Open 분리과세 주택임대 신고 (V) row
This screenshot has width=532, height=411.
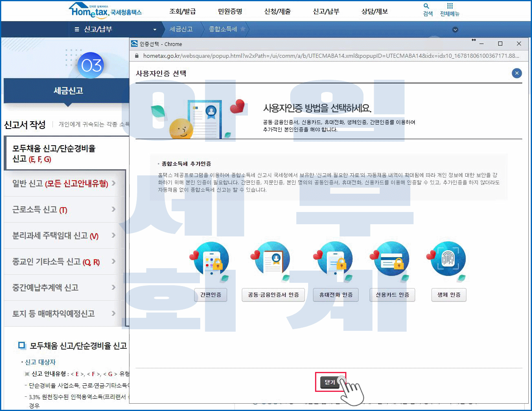(x=64, y=236)
